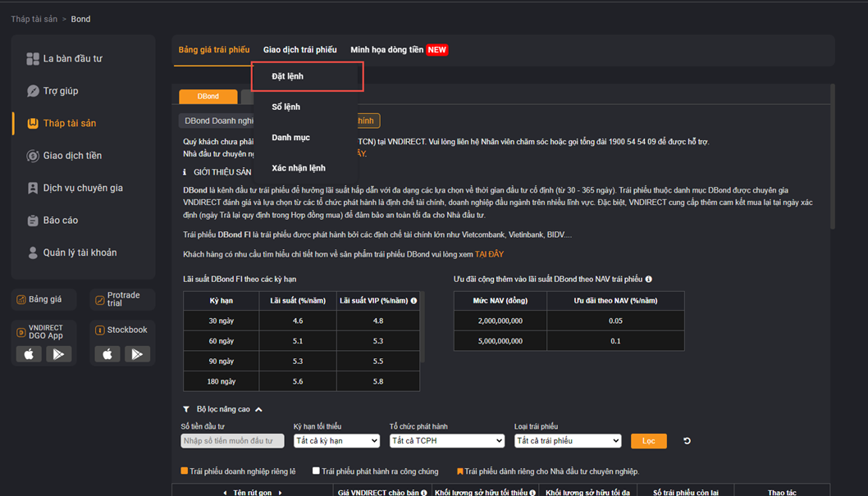Collapse the Bộ lọc nâng cao chevron

tap(258, 410)
